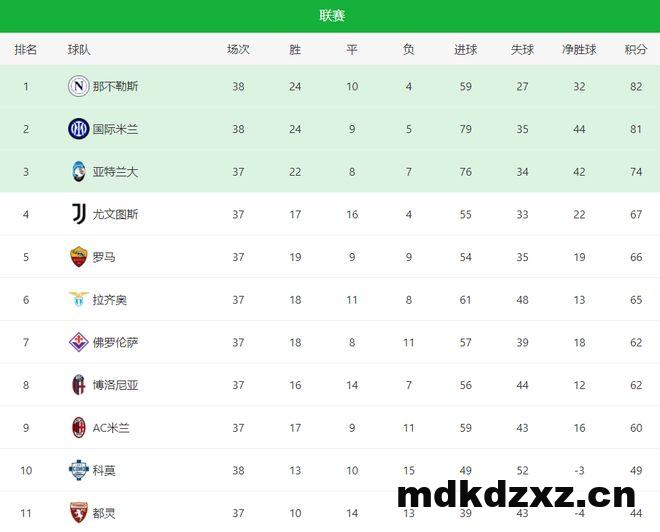
Task: Click the Lazio eagle badge
Action: (78, 300)
